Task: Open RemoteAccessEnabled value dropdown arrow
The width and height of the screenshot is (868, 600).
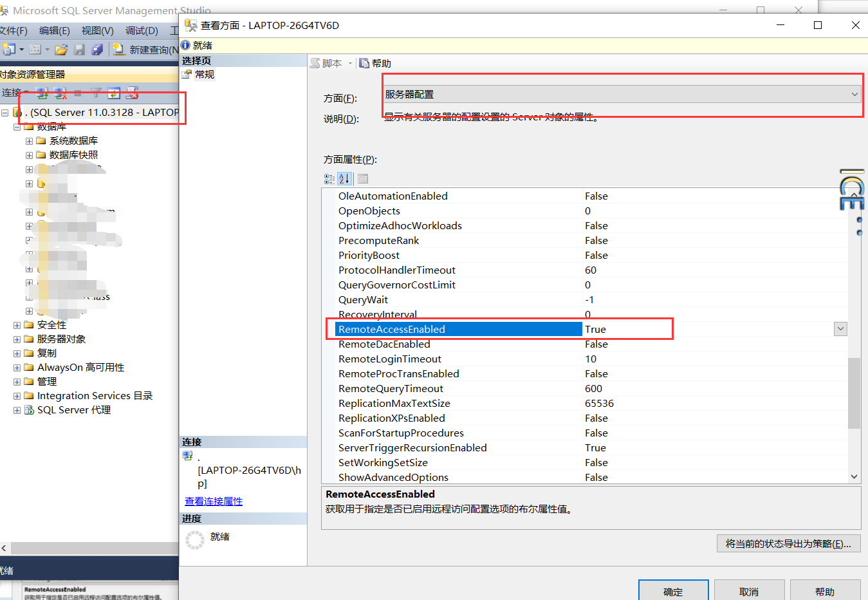Action: (x=840, y=329)
